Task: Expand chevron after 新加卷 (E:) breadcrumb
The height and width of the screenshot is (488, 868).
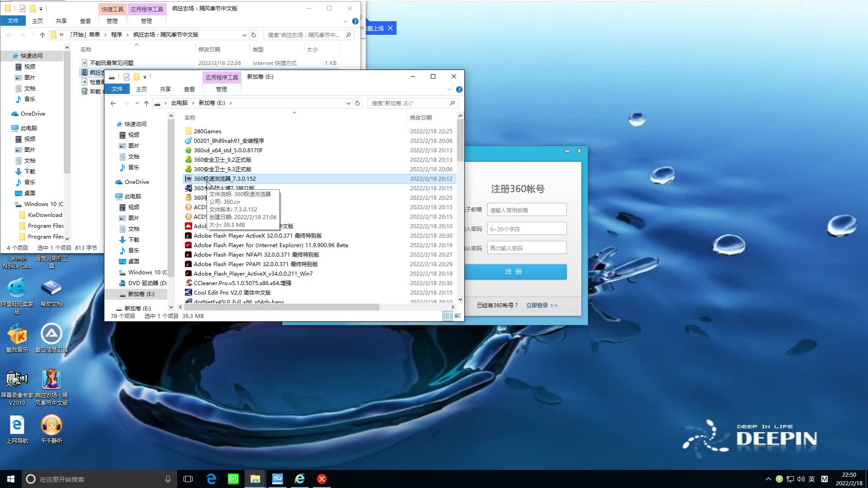Action: pyautogui.click(x=231, y=103)
